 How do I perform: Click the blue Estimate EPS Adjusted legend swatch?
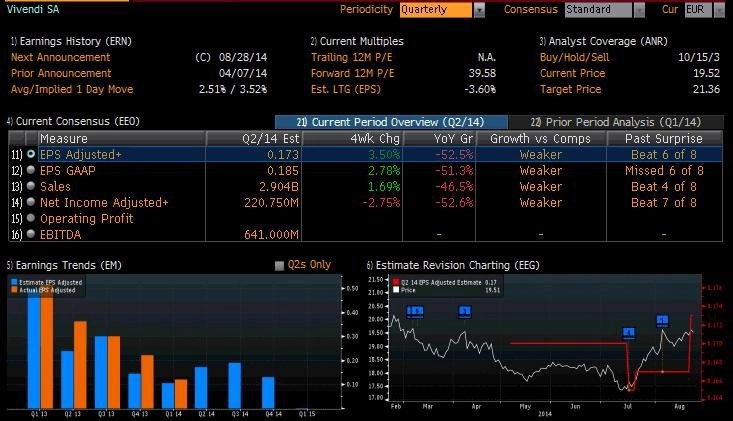point(14,282)
